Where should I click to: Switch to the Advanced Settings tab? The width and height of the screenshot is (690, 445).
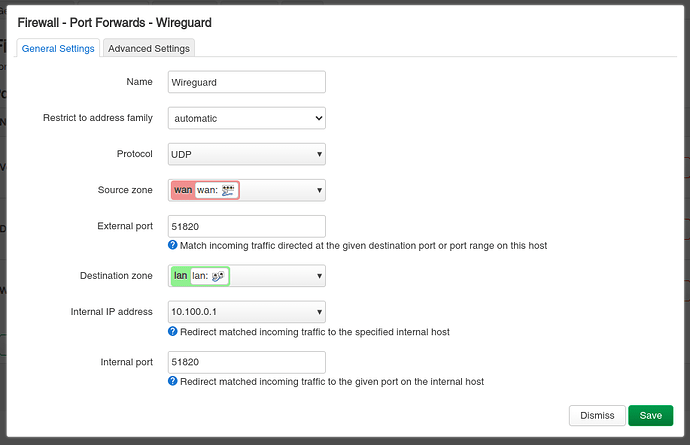pyautogui.click(x=149, y=48)
